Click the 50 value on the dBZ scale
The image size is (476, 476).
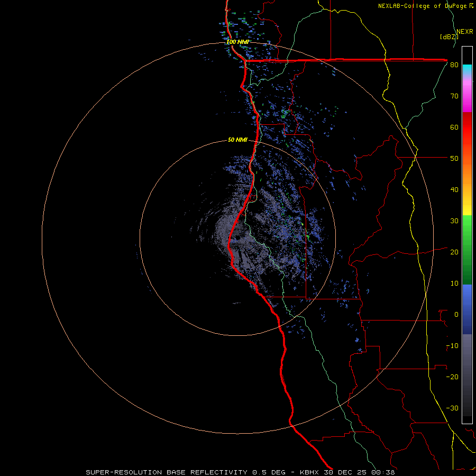click(454, 159)
